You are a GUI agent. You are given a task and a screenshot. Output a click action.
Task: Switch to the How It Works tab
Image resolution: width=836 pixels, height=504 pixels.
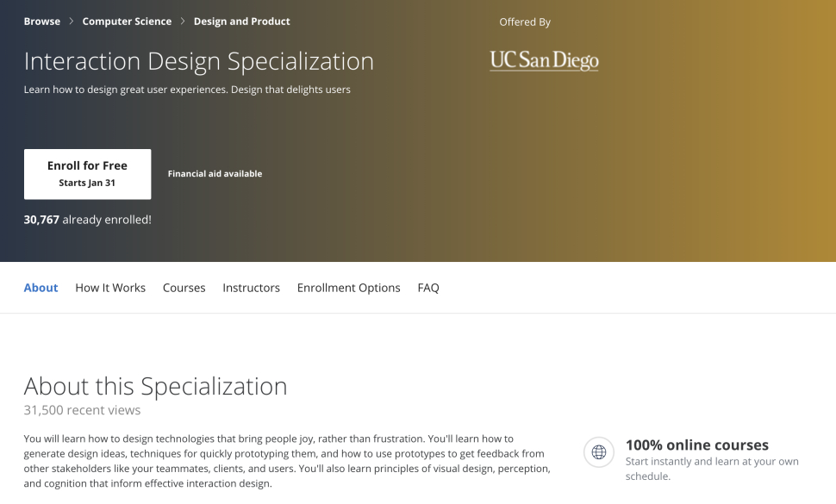tap(110, 288)
